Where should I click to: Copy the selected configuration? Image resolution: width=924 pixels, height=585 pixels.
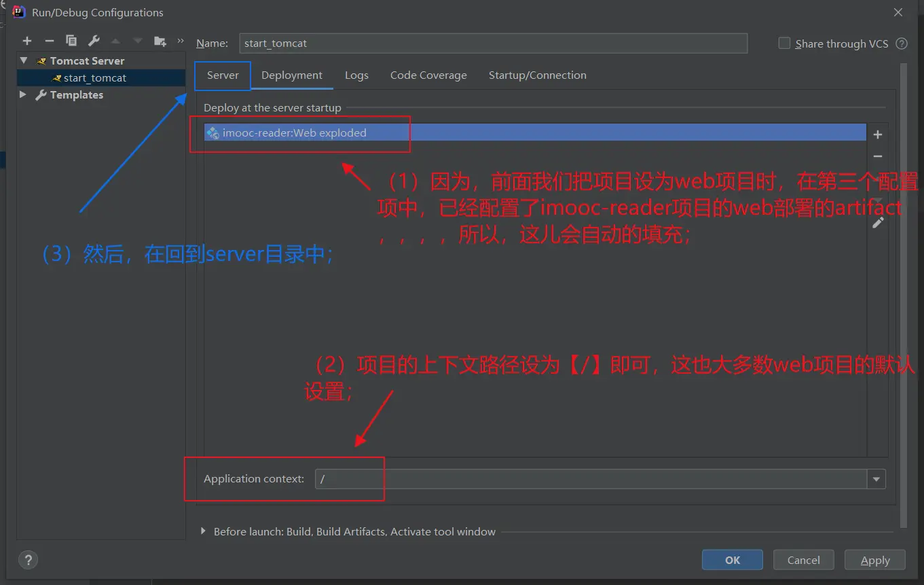pos(71,41)
